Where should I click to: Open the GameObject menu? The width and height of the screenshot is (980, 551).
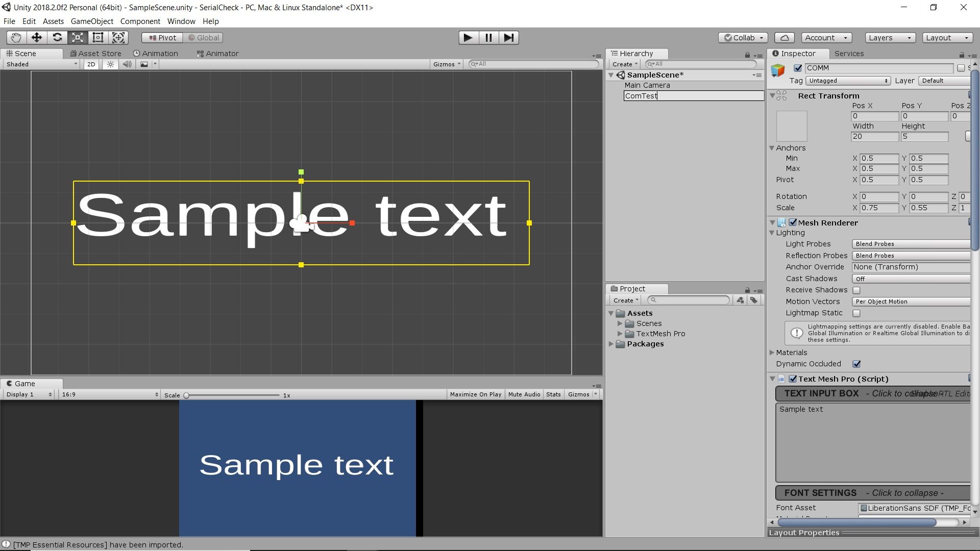point(92,21)
